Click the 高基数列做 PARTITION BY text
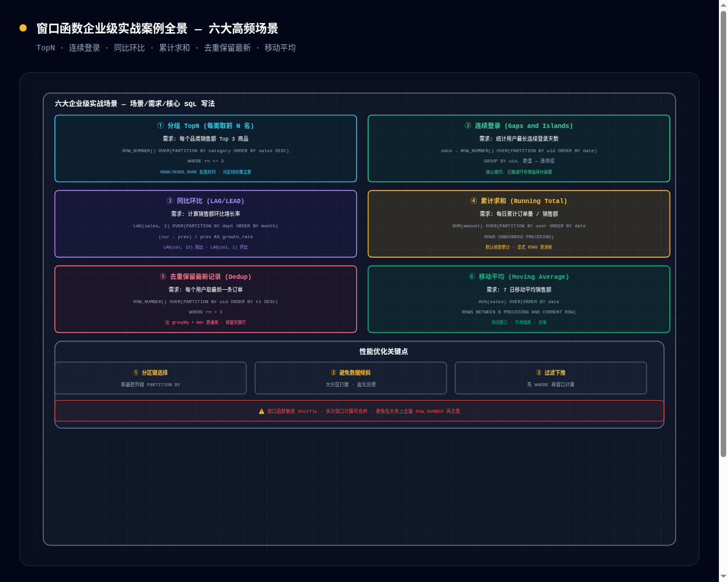728x582 pixels. click(x=150, y=384)
